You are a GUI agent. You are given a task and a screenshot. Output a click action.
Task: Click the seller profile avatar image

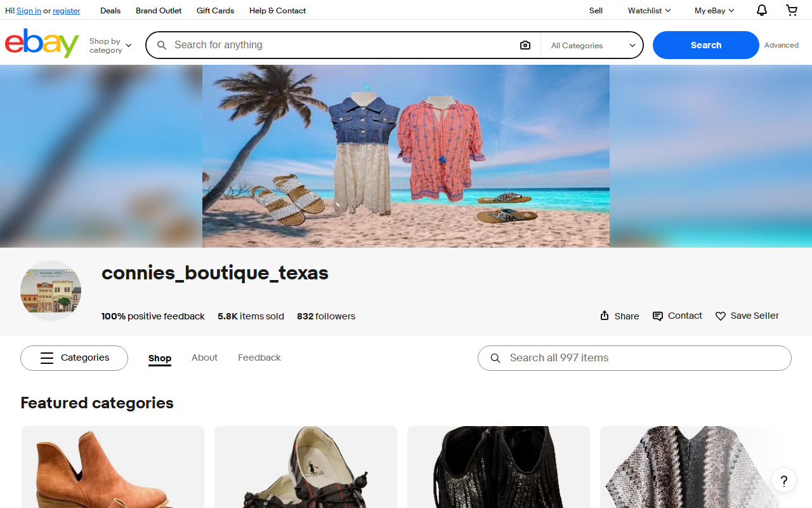pyautogui.click(x=51, y=291)
